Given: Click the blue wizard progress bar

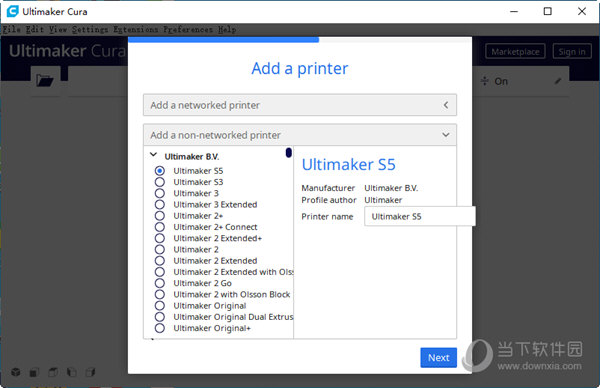Looking at the screenshot, I should [x=223, y=39].
